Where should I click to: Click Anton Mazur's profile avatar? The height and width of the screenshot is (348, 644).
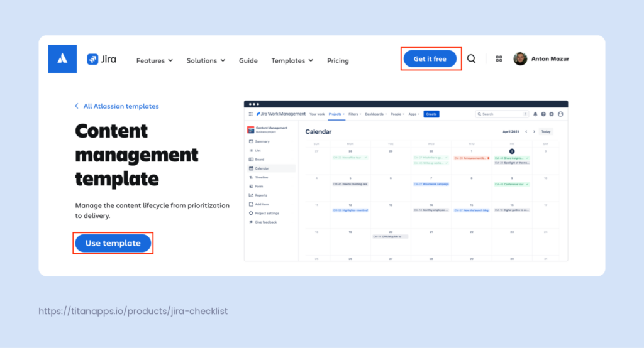pos(520,58)
